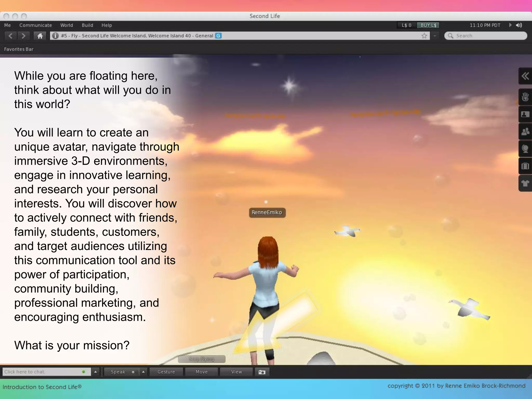Image resolution: width=532 pixels, height=399 pixels.
Task: Go to home location icon
Action: (x=40, y=36)
